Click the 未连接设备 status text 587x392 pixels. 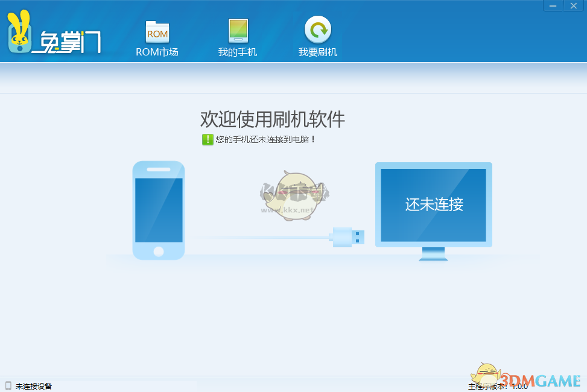[x=32, y=386]
